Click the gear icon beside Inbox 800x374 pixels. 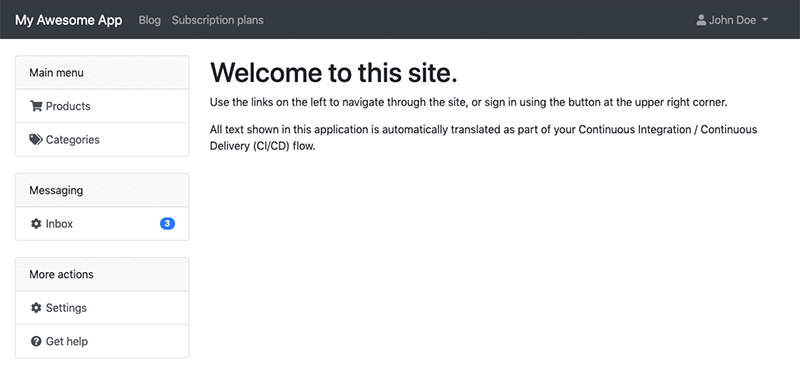[x=36, y=223]
